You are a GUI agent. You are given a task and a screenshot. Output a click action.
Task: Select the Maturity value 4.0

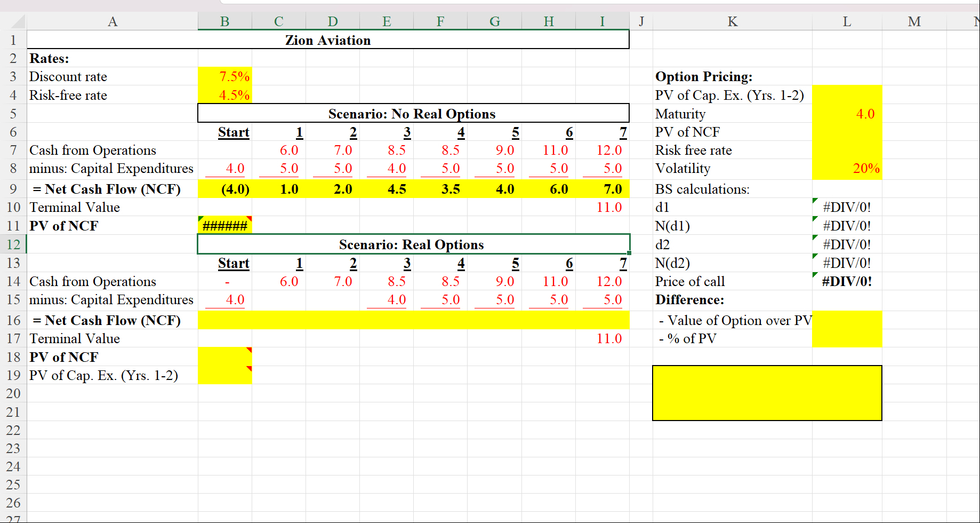pyautogui.click(x=847, y=114)
